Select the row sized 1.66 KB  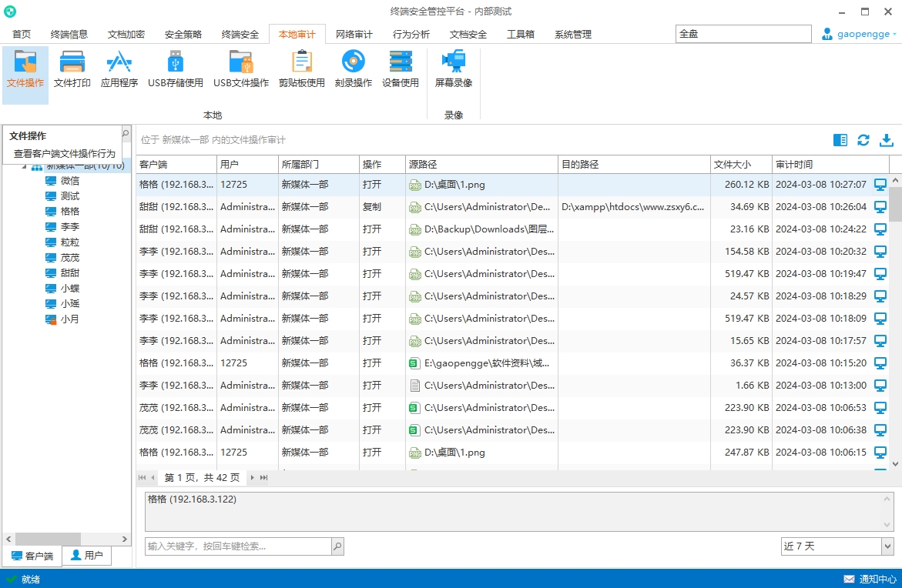tap(512, 386)
